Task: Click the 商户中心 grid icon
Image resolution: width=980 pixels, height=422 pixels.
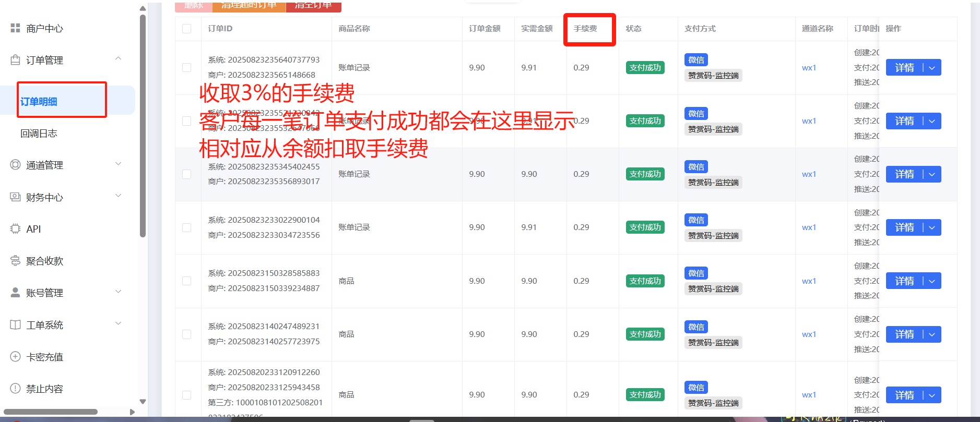Action: tap(15, 28)
